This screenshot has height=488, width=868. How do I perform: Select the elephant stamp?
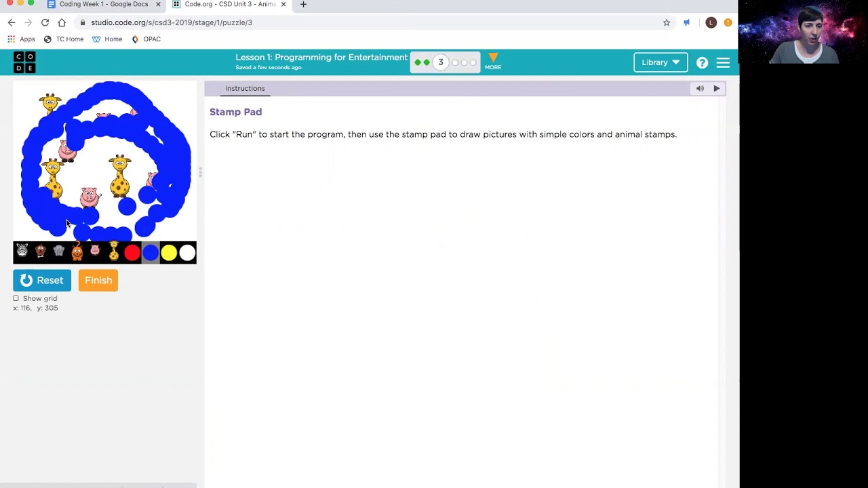(x=59, y=252)
